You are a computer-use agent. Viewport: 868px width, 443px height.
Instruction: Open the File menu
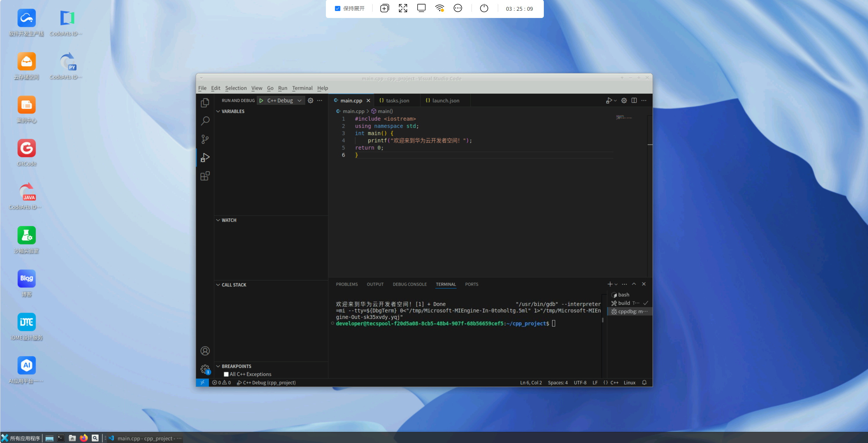point(202,88)
